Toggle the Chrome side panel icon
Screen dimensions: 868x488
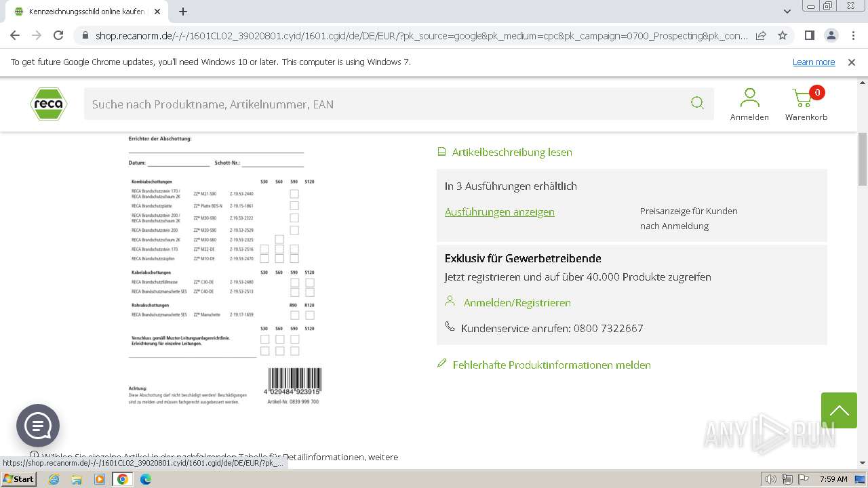tap(809, 35)
